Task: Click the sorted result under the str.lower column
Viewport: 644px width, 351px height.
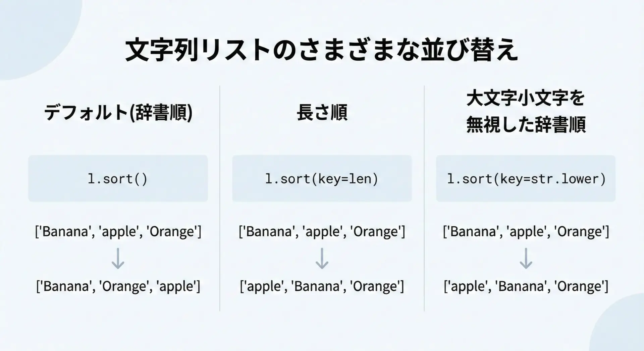Action: [x=526, y=286]
